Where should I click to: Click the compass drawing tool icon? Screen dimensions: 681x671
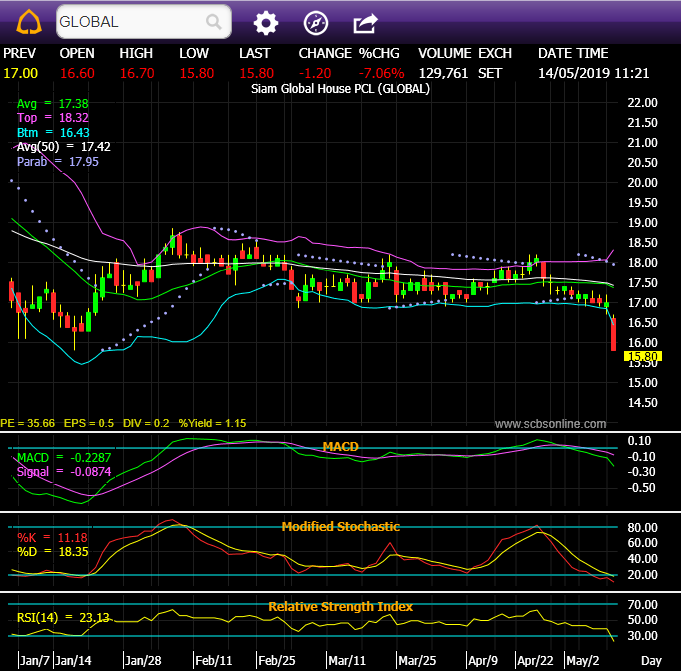coord(315,22)
